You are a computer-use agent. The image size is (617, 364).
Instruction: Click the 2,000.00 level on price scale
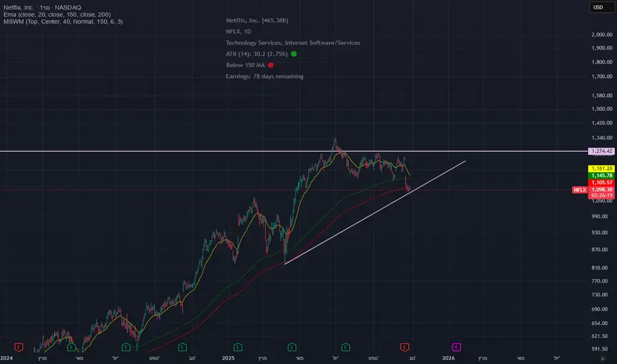pyautogui.click(x=601, y=34)
